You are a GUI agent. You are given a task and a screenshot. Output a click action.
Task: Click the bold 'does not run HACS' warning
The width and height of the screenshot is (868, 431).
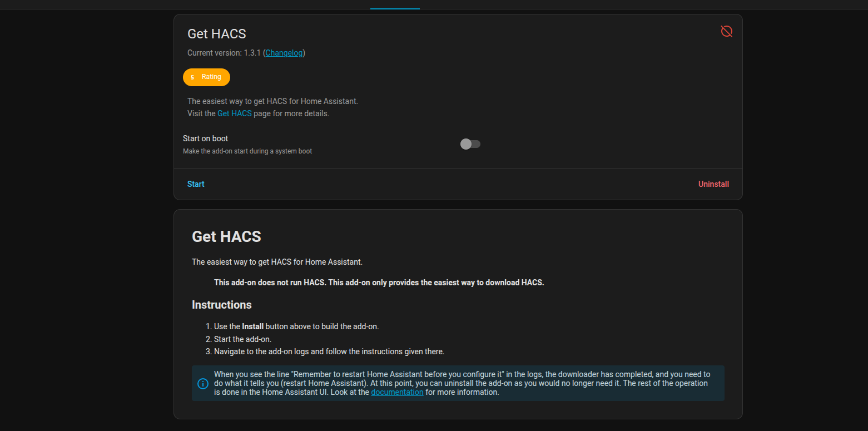tap(378, 283)
